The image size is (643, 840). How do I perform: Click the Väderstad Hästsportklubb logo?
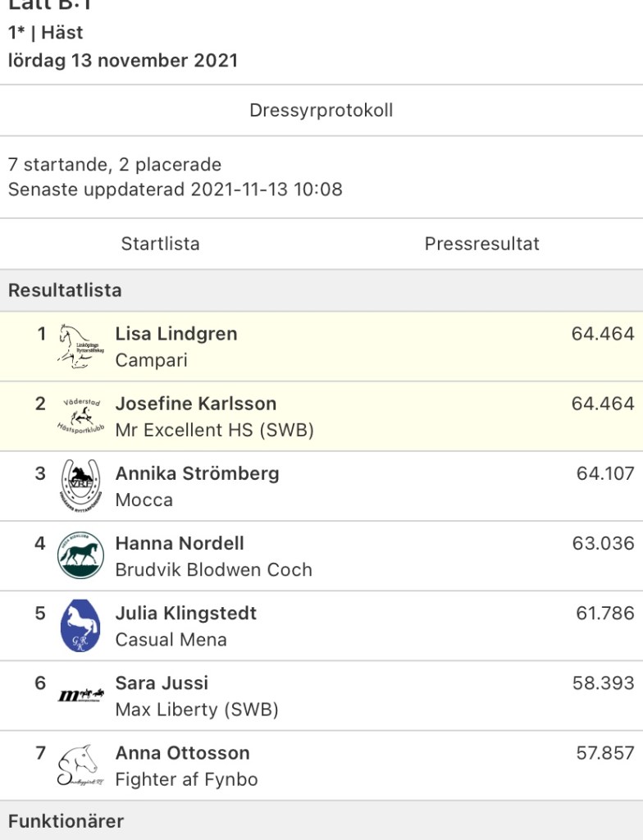click(x=81, y=416)
